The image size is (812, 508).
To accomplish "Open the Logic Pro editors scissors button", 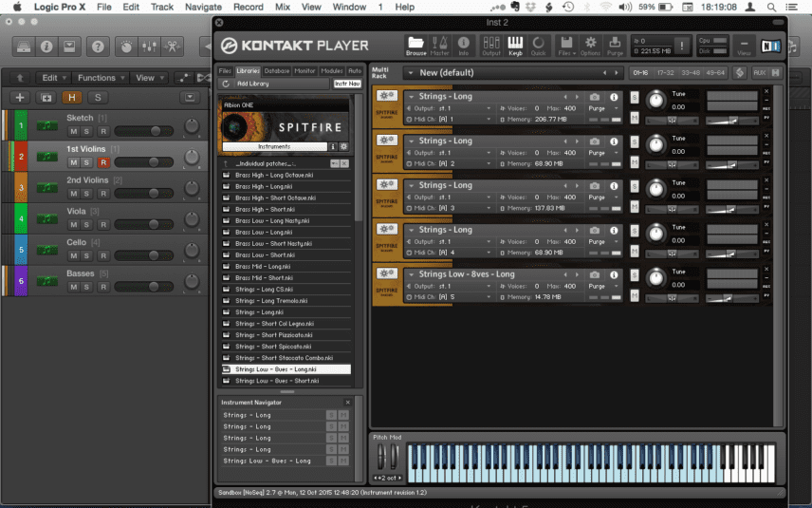I will (172, 47).
